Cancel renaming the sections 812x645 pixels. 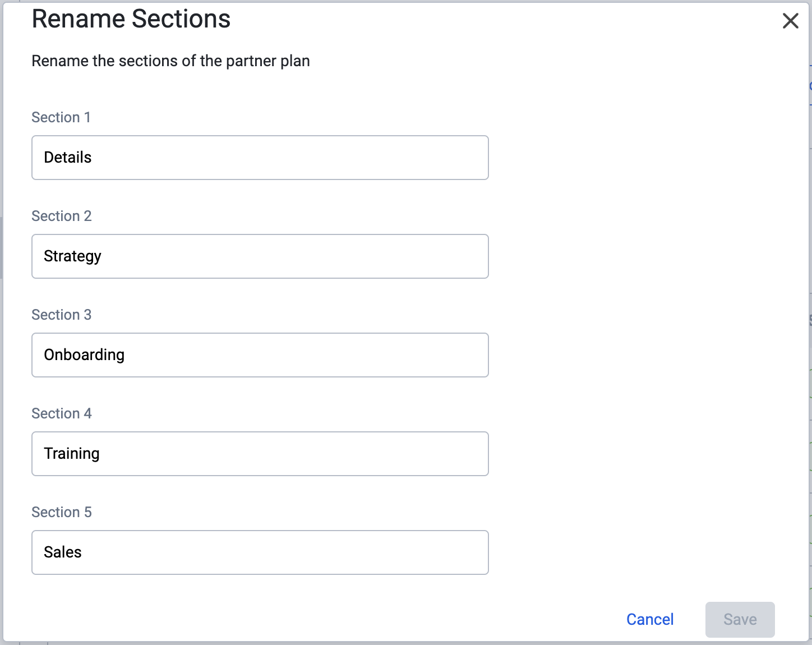650,619
